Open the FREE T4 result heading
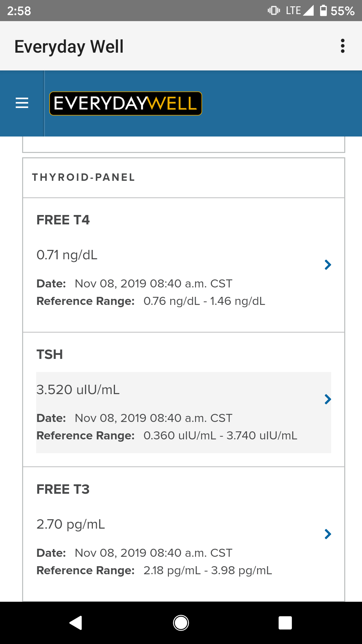 coord(63,220)
